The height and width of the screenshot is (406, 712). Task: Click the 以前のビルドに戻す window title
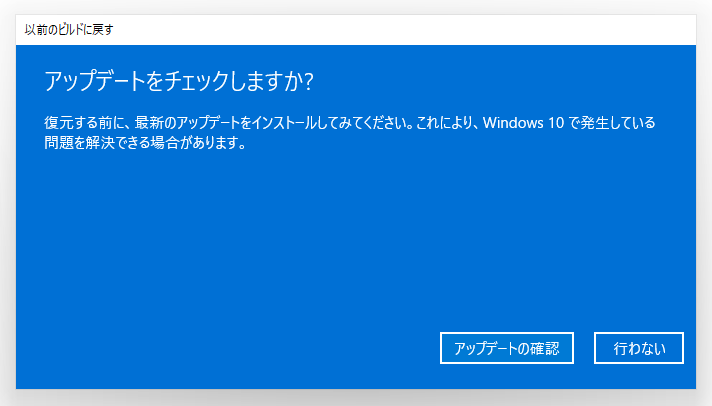coord(69,30)
